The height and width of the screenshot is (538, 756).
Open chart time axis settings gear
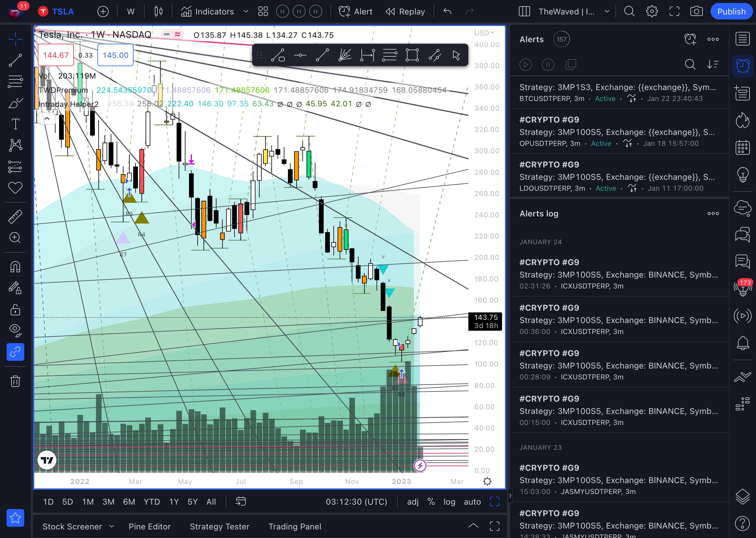(x=487, y=481)
